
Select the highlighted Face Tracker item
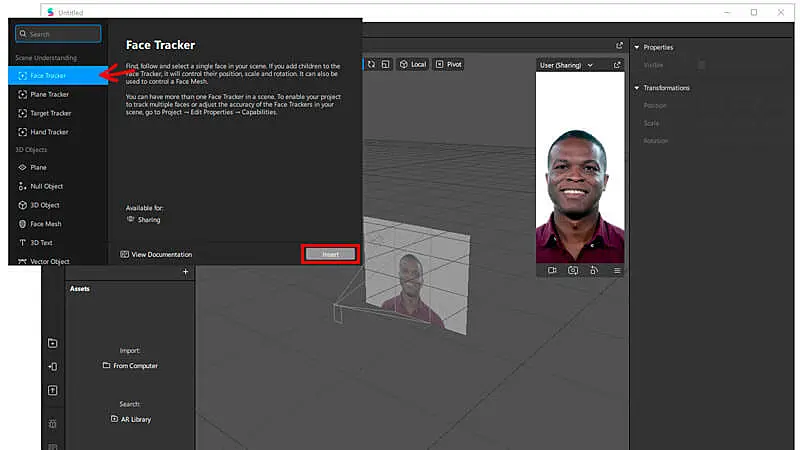tap(57, 75)
